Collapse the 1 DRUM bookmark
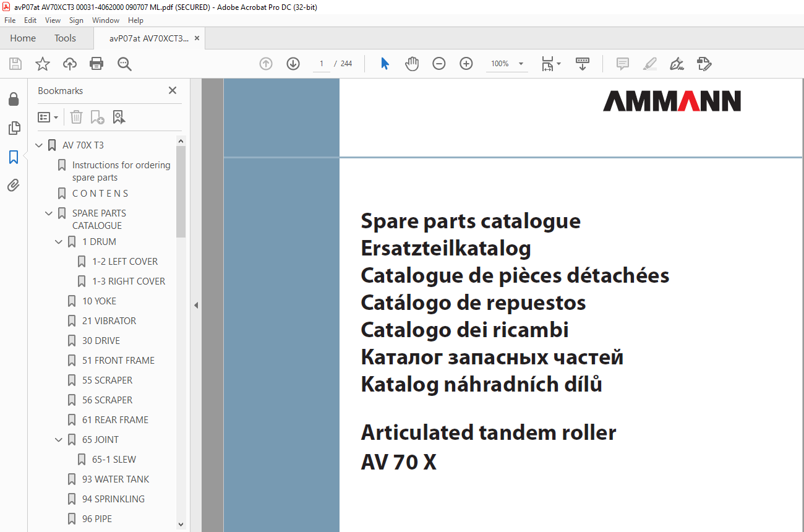 pos(59,242)
